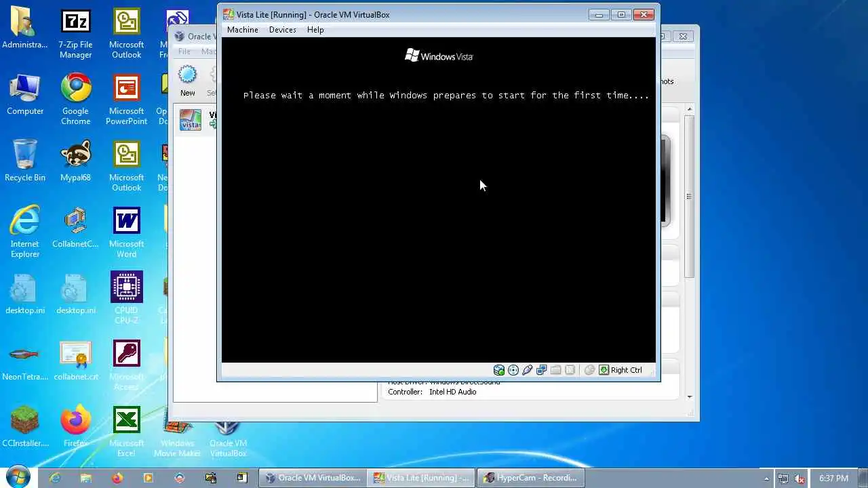
Task: Open the CPUID CPU-Z desktop icon
Action: [126, 298]
